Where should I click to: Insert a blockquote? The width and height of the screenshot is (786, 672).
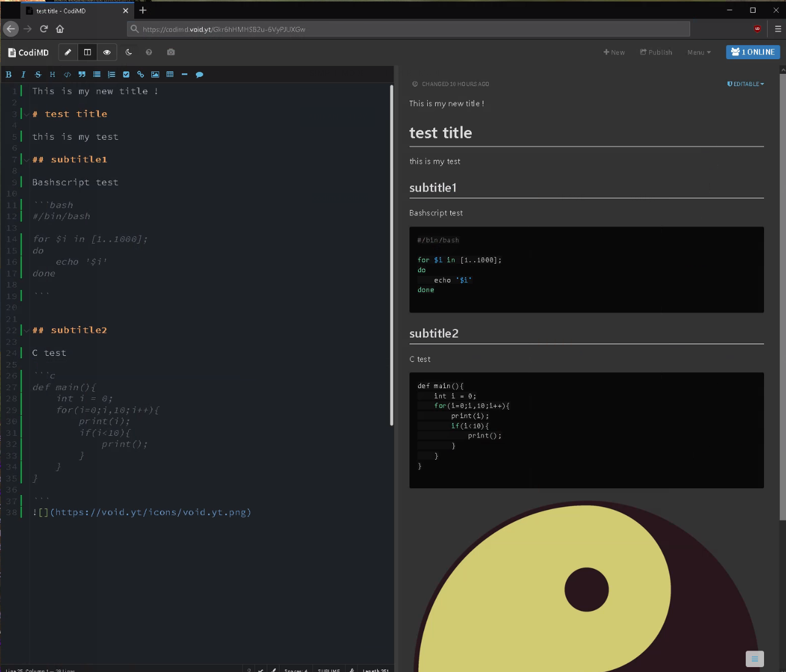click(x=82, y=74)
